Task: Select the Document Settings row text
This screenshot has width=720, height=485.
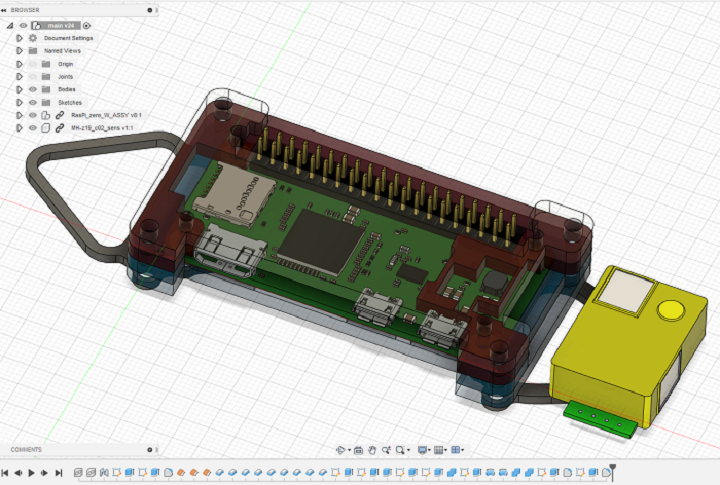Action: [x=68, y=38]
